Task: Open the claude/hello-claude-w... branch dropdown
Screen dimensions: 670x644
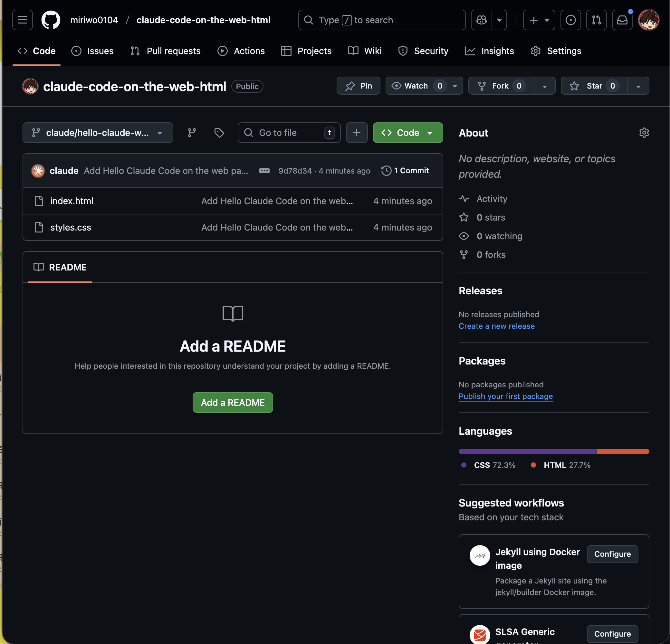Action: coord(98,133)
